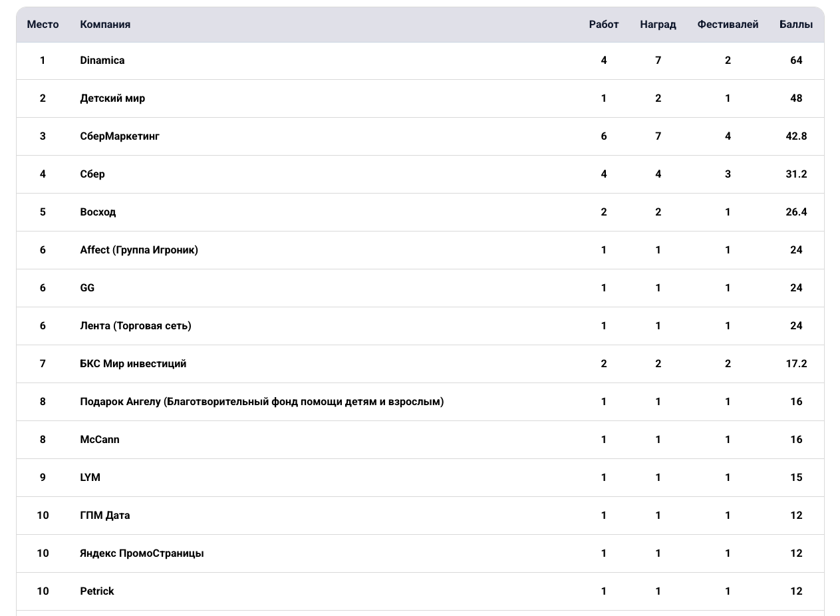Select Affect (Группа Игроник) company name

[x=139, y=250]
